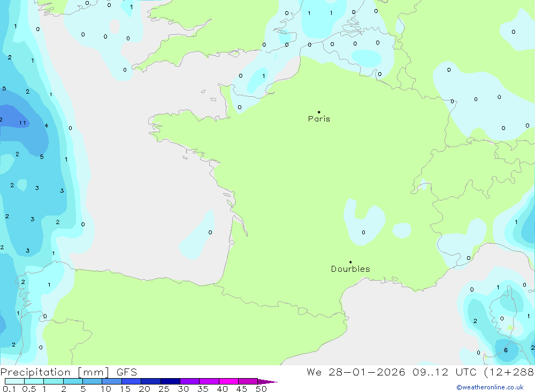Click the legend arrow tip above 50 mm
The image size is (535, 392).
click(267, 382)
